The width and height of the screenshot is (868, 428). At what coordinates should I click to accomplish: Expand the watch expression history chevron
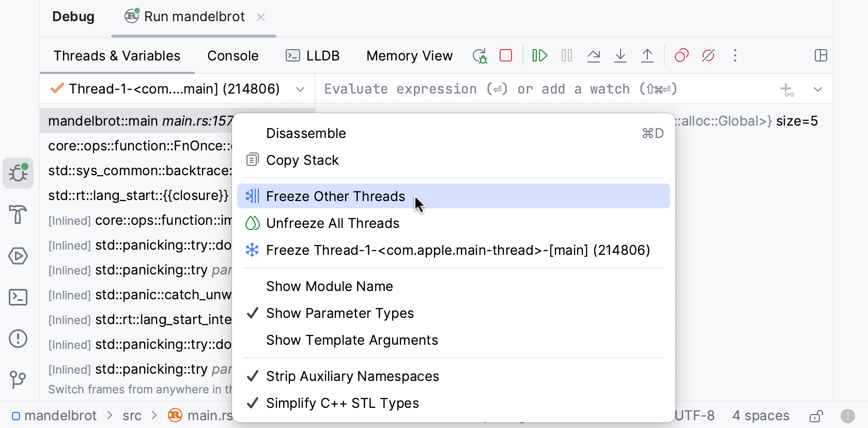coord(817,89)
